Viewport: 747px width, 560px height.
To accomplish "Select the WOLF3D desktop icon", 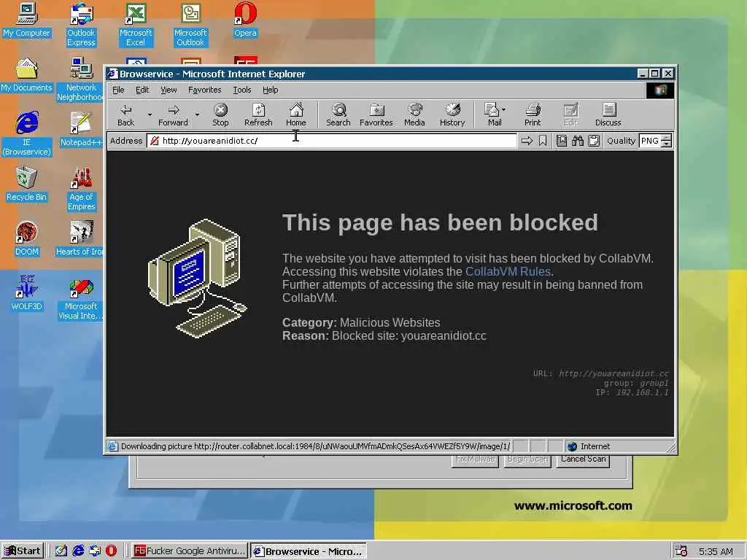I will point(27,293).
